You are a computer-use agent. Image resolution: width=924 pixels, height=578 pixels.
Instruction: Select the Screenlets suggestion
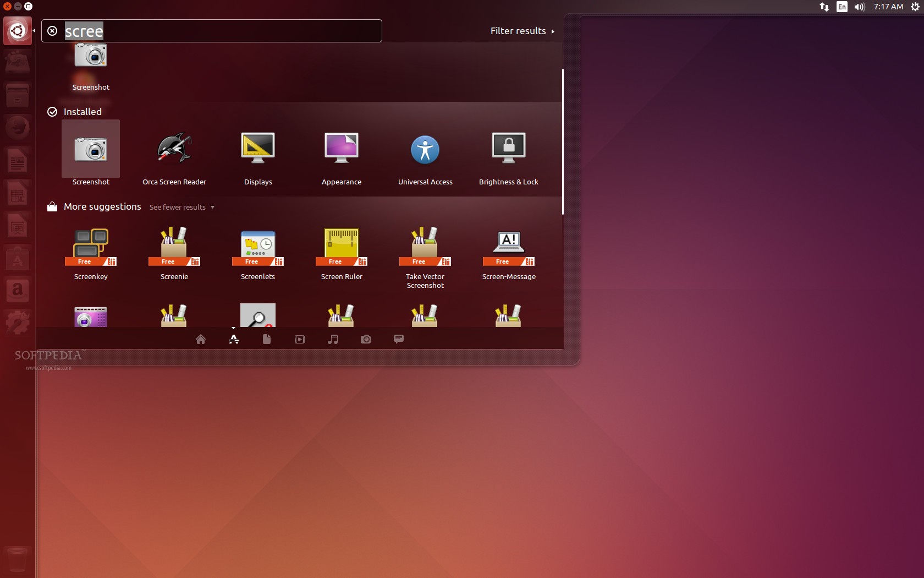(x=258, y=253)
